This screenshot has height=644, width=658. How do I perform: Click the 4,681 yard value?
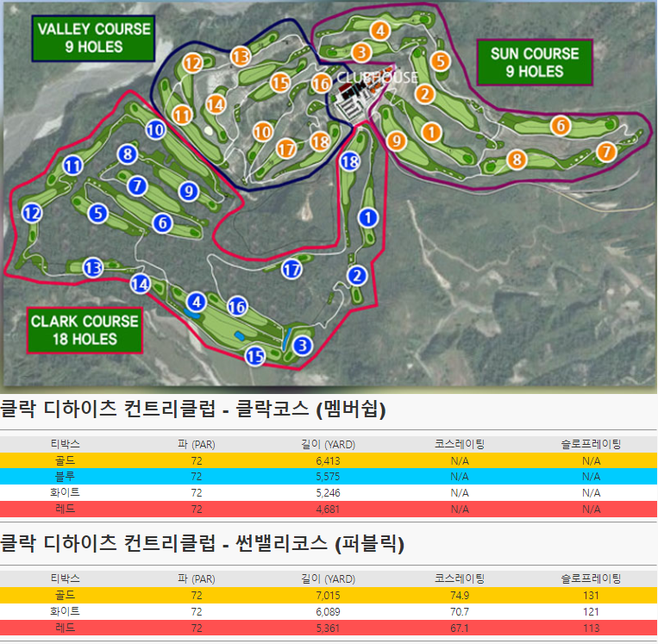tap(329, 510)
